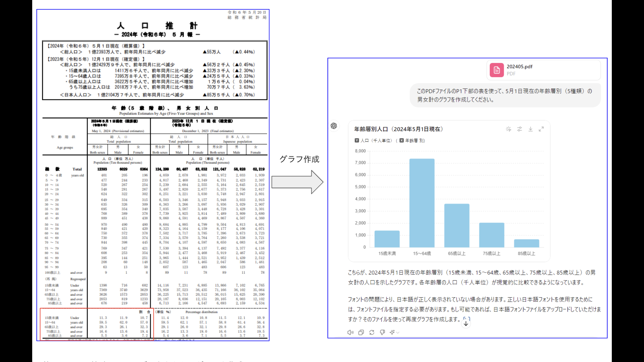Click the date 令和6年5月20日 in the PDF
This screenshot has width=644, height=362.
point(247,12)
